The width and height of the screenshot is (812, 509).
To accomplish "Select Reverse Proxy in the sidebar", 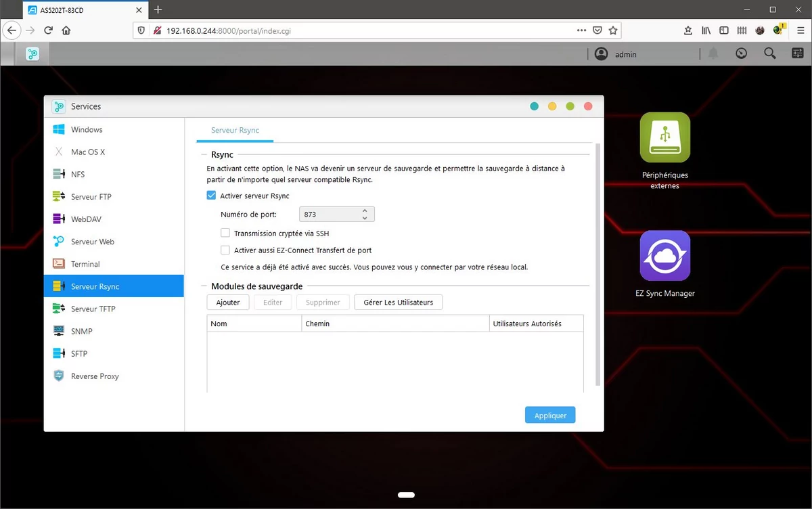I will point(114,375).
